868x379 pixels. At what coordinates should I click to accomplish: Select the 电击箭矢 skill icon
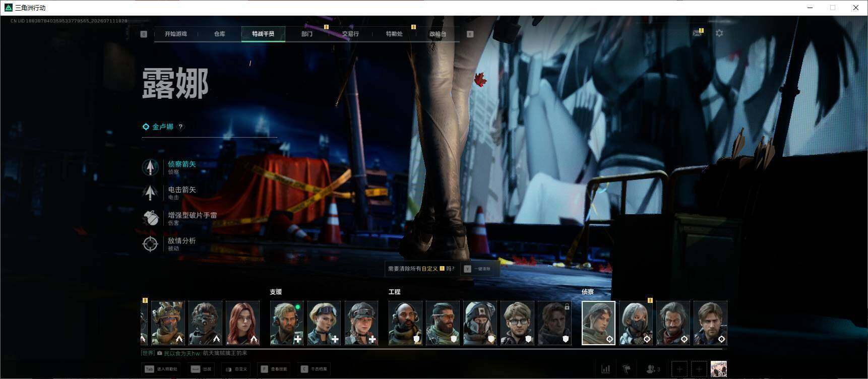(x=150, y=193)
